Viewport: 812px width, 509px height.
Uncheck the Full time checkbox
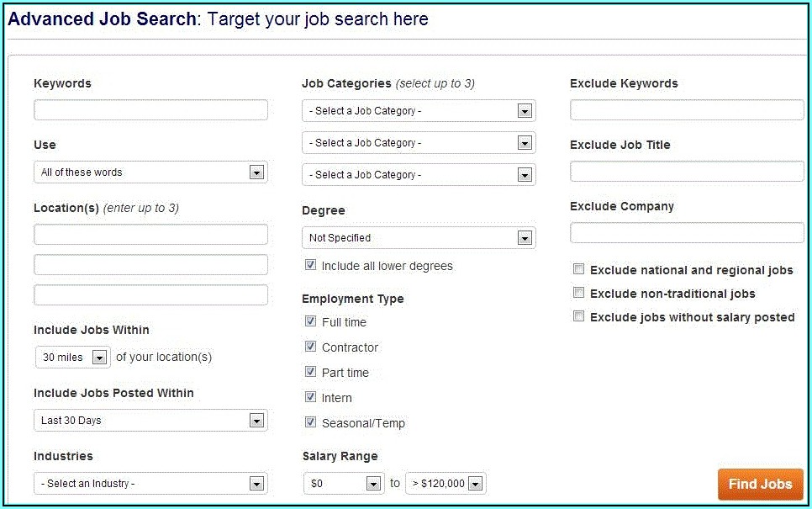click(311, 321)
